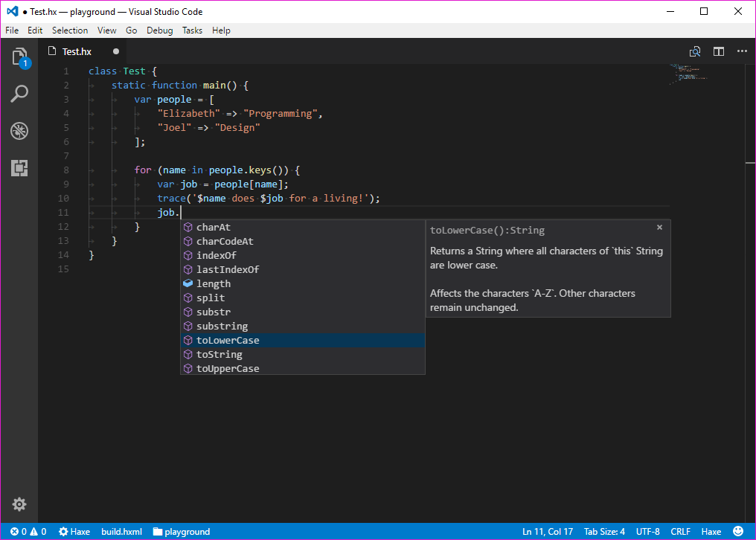
Task: Click build.hxml in the status bar
Action: (121, 531)
